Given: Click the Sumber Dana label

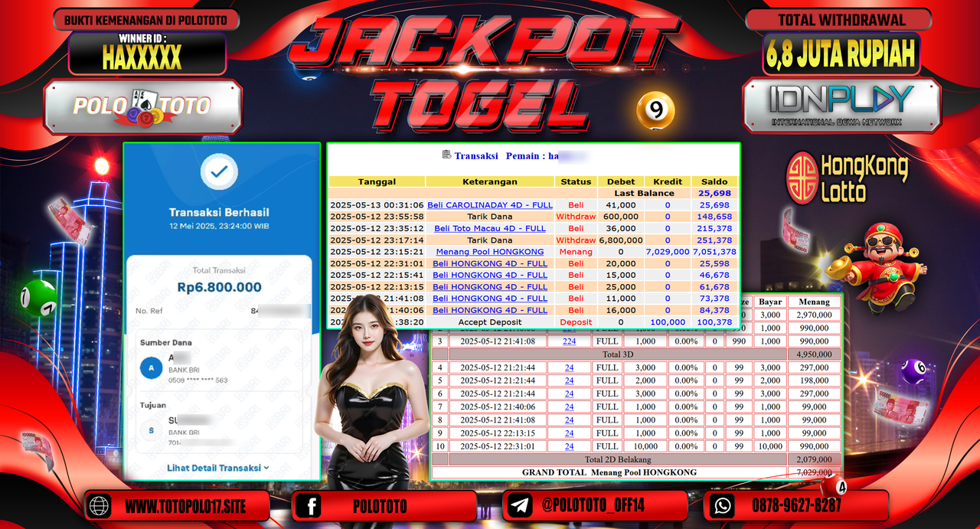Looking at the screenshot, I should pyautogui.click(x=166, y=342).
